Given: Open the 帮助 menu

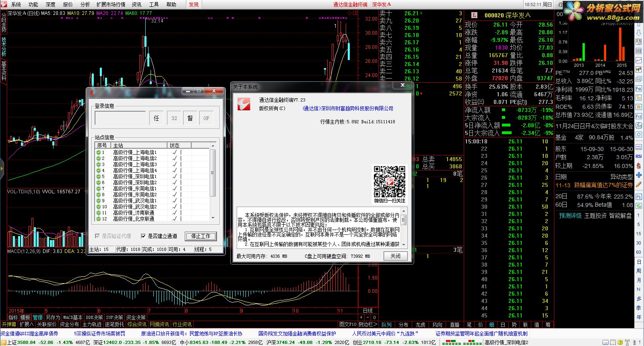Looking at the screenshot, I should pos(171,4).
